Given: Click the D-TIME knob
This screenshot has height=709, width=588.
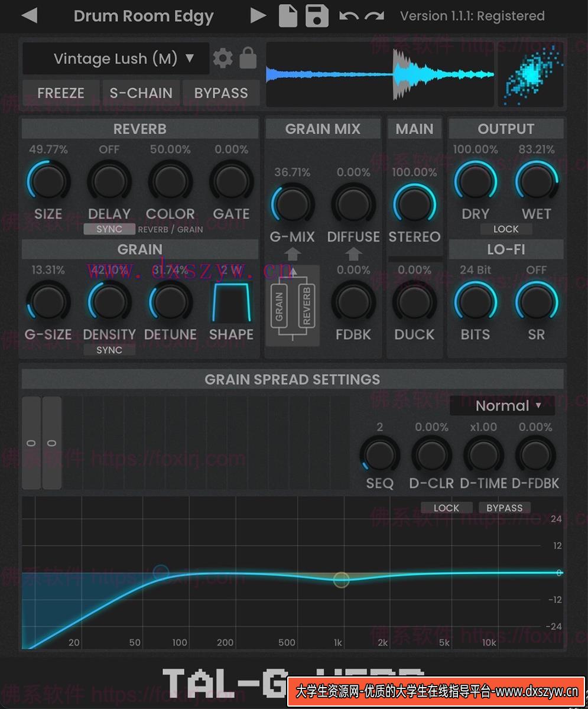Looking at the screenshot, I should pyautogui.click(x=483, y=456).
